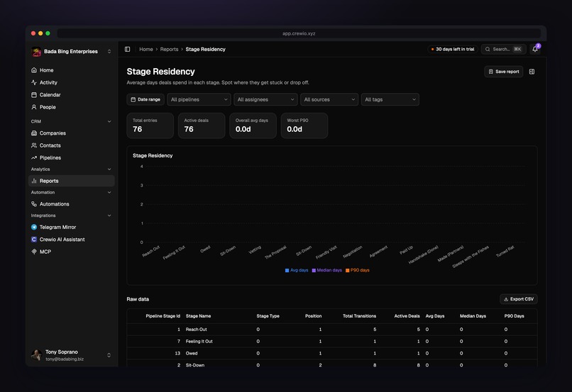The image size is (572, 392).
Task: Open the user account menu chevrons
Action: [109, 355]
